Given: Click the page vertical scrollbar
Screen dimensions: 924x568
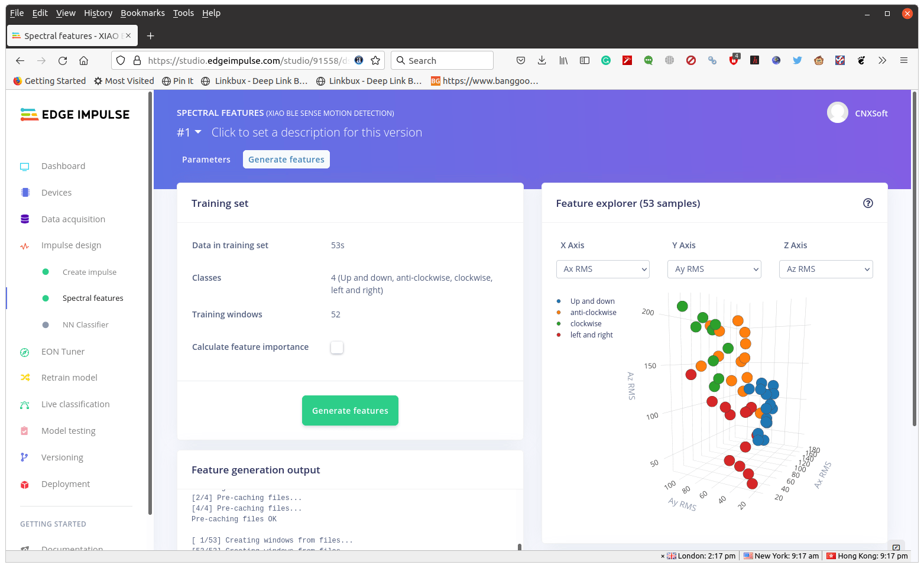Looking at the screenshot, I should 915,260.
